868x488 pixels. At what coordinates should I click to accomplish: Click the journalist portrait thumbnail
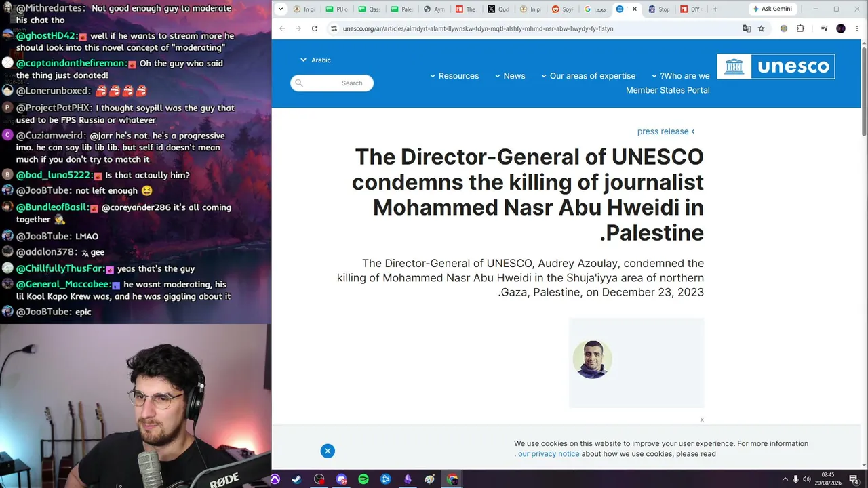coord(593,359)
